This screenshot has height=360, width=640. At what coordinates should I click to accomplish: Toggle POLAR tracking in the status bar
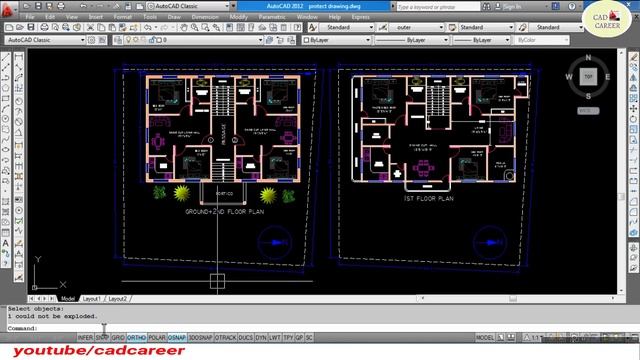click(x=157, y=338)
